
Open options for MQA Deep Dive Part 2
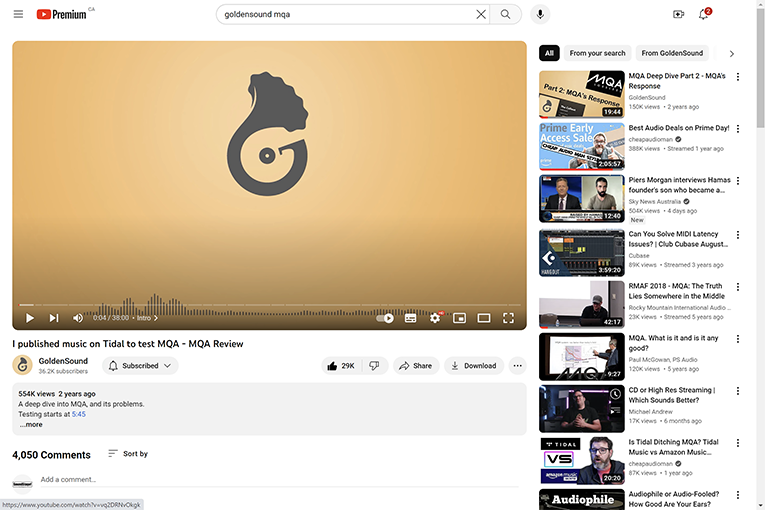[x=738, y=77]
